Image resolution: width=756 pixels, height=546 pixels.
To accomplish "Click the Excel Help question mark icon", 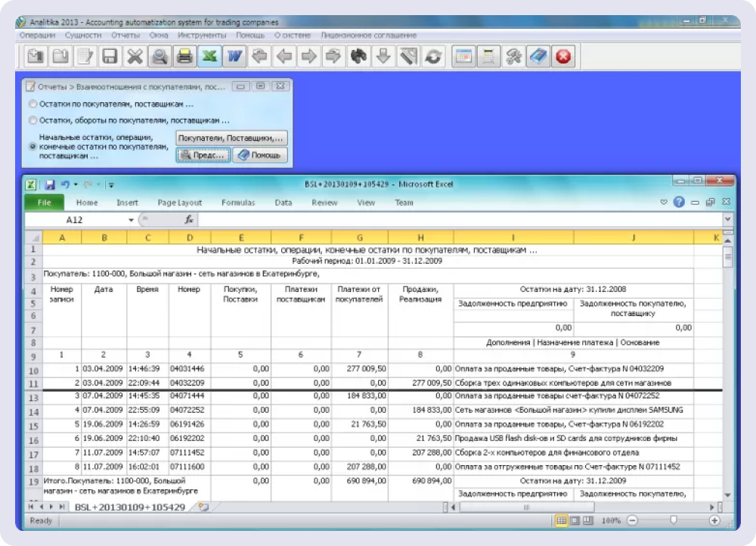I will tap(679, 203).
